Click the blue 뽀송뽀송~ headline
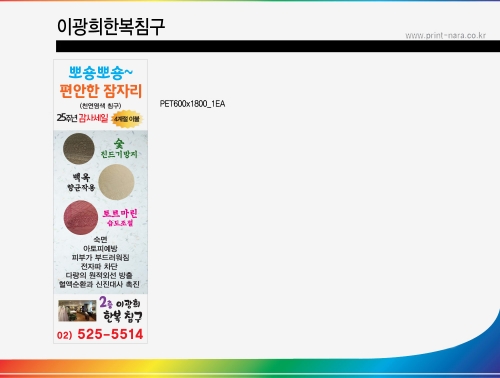500x378 pixels. click(101, 73)
